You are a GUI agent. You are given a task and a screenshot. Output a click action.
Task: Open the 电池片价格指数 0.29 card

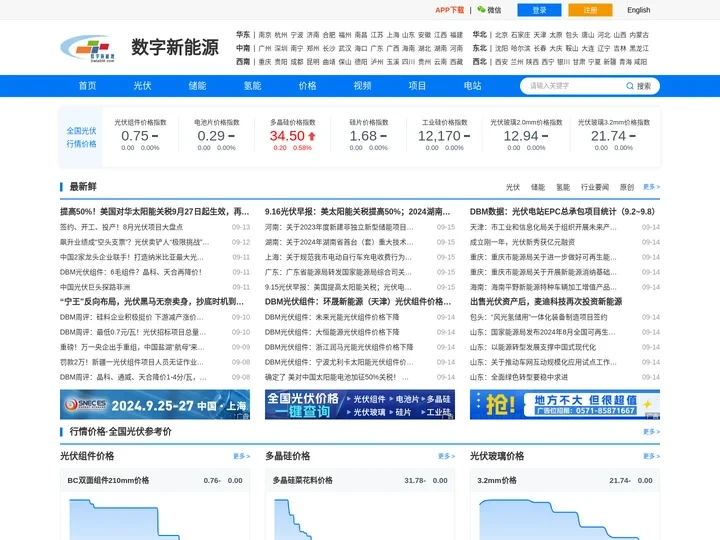pyautogui.click(x=216, y=135)
